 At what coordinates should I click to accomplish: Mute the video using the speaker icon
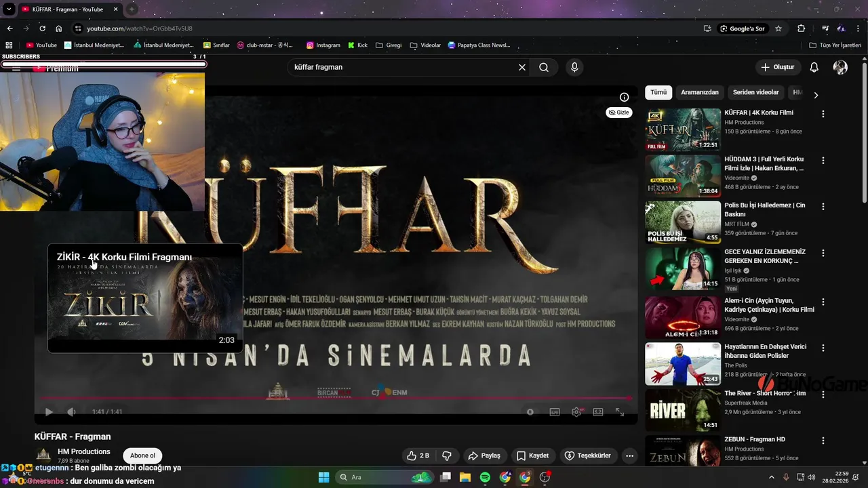click(71, 411)
